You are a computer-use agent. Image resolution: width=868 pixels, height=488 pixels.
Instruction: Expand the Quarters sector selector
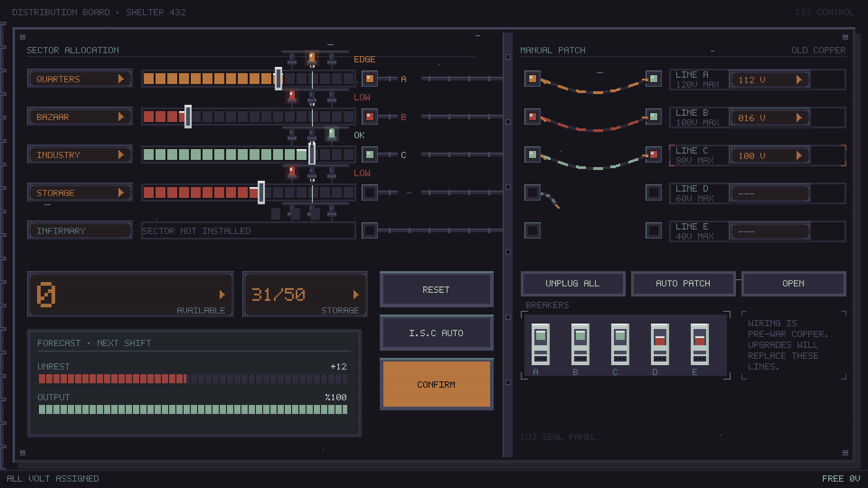[x=80, y=79]
